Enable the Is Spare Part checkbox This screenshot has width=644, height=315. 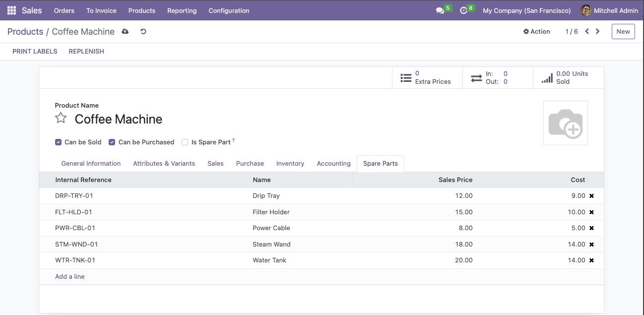coord(185,142)
